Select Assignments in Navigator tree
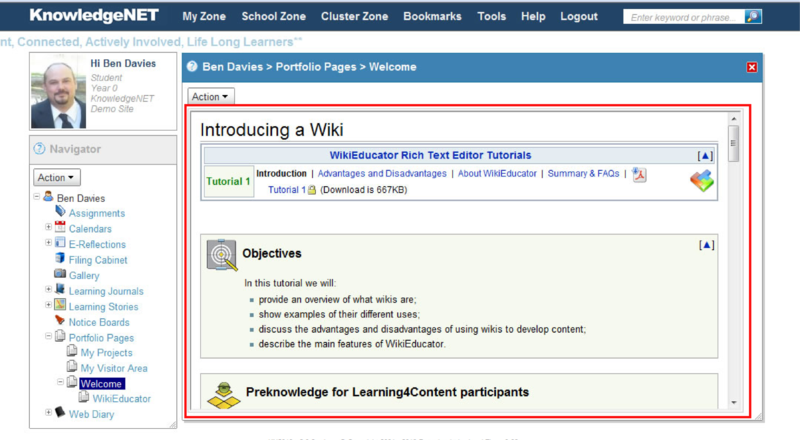This screenshot has width=800, height=440. coord(97,213)
